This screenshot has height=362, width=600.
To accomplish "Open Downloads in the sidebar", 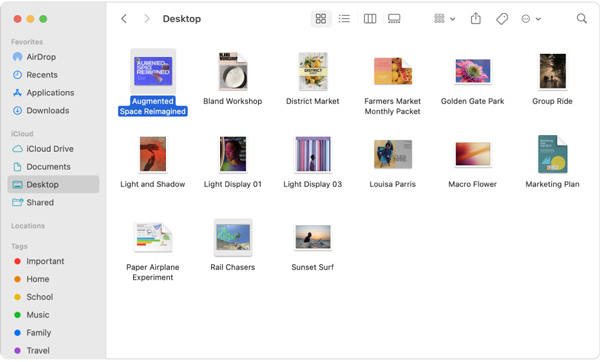I will coord(53,111).
